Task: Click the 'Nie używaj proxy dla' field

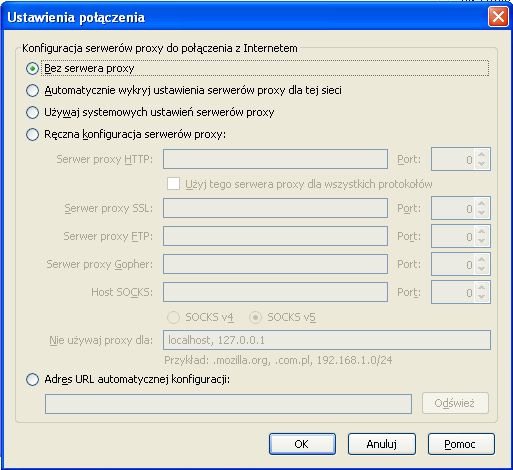Action: coord(327,340)
